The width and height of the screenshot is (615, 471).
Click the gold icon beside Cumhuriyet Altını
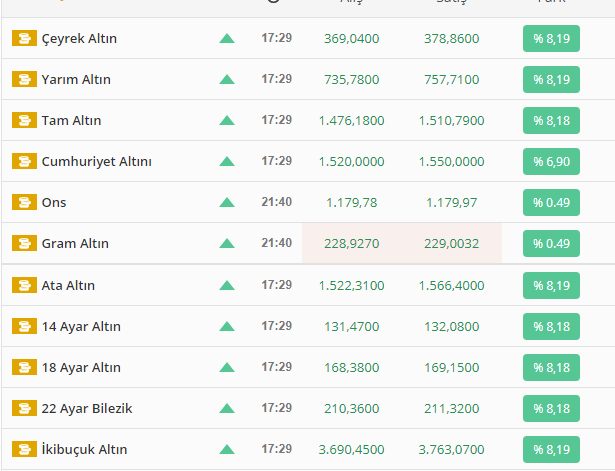pyautogui.click(x=24, y=162)
